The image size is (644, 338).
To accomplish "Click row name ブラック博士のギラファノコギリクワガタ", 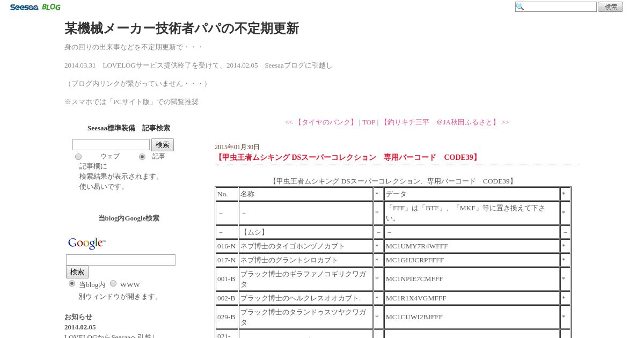I will click(x=306, y=279).
